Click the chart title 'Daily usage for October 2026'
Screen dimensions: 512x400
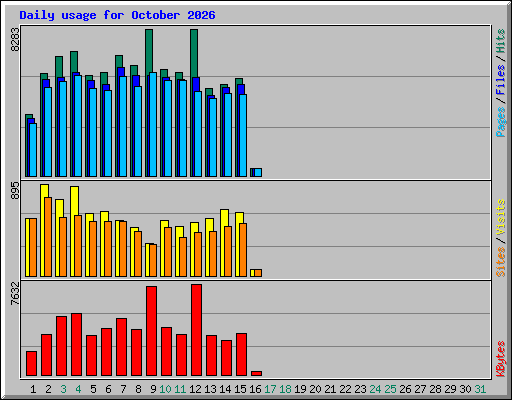click(x=117, y=15)
